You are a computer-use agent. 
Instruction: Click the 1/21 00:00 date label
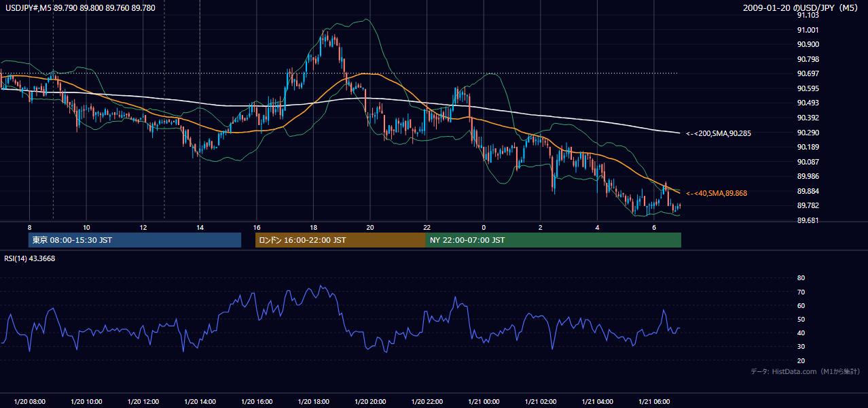point(484,401)
